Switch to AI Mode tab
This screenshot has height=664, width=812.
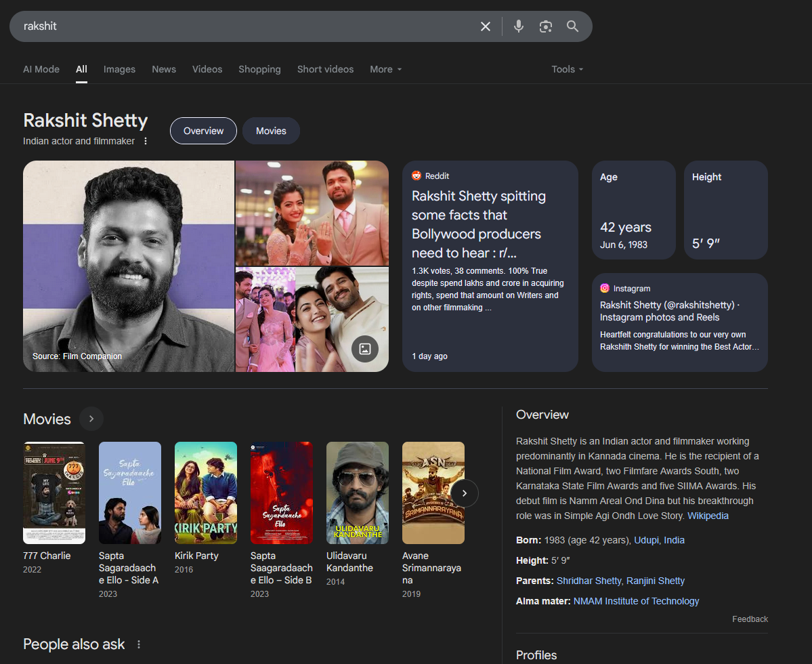(41, 69)
